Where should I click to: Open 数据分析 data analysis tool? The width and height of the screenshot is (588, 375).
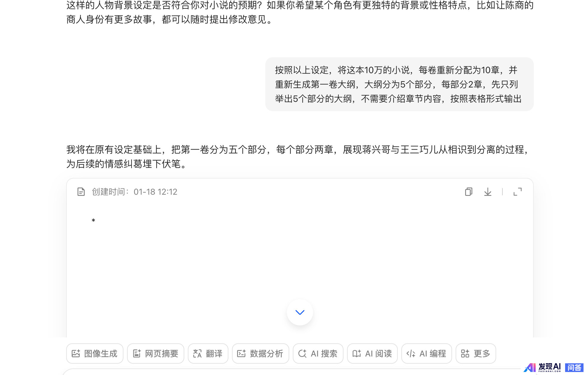point(260,354)
